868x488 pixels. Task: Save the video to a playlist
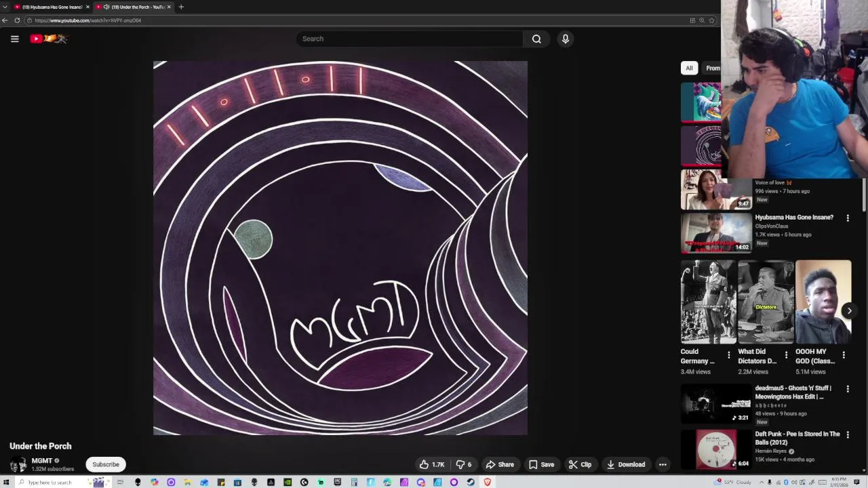[x=542, y=464]
